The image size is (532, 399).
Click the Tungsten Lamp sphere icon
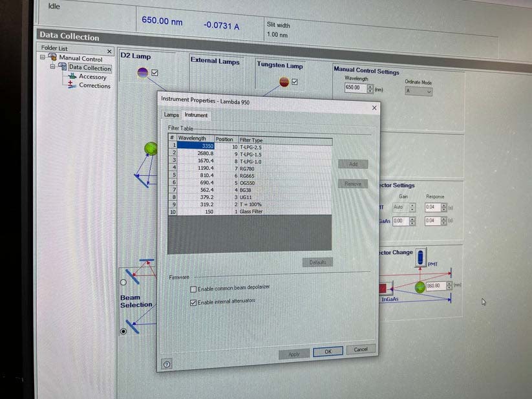tap(283, 81)
